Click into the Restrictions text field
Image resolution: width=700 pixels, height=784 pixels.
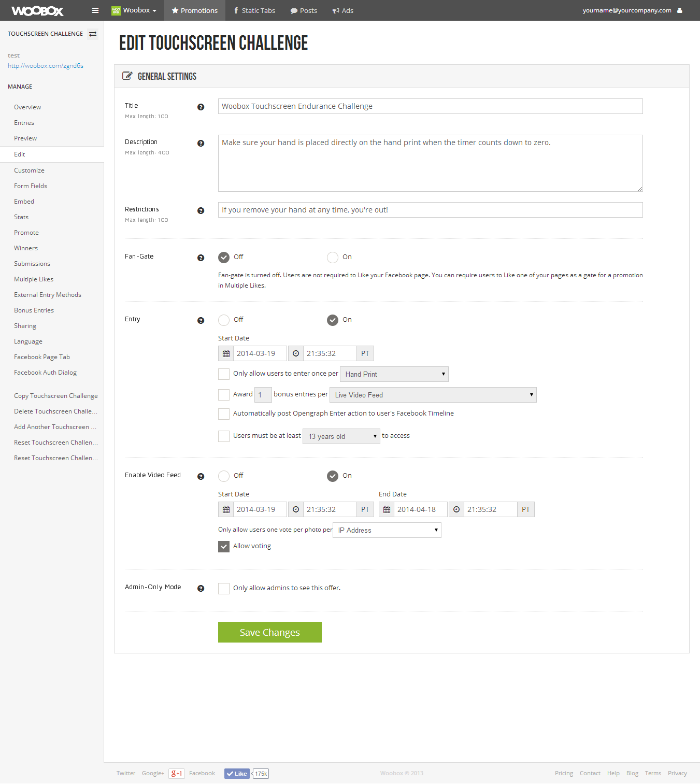(x=431, y=210)
